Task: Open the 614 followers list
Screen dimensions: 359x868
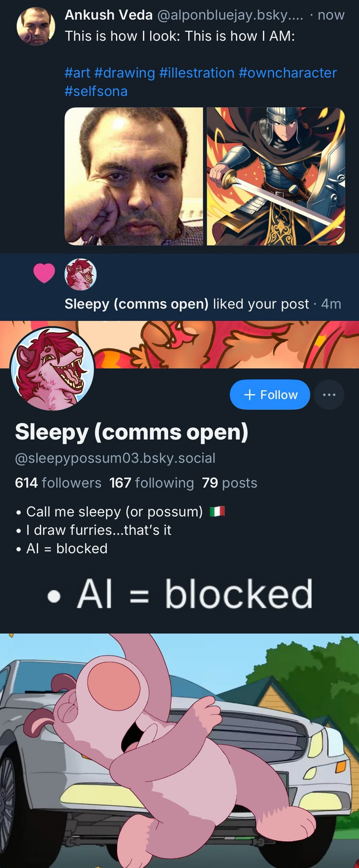Action: coord(58,483)
